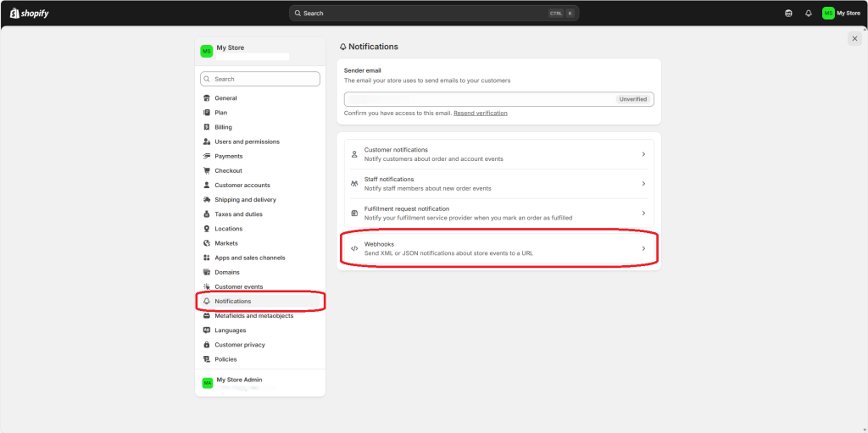This screenshot has width=868, height=433.
Task: Click the Staff notifications people icon
Action: pos(354,183)
